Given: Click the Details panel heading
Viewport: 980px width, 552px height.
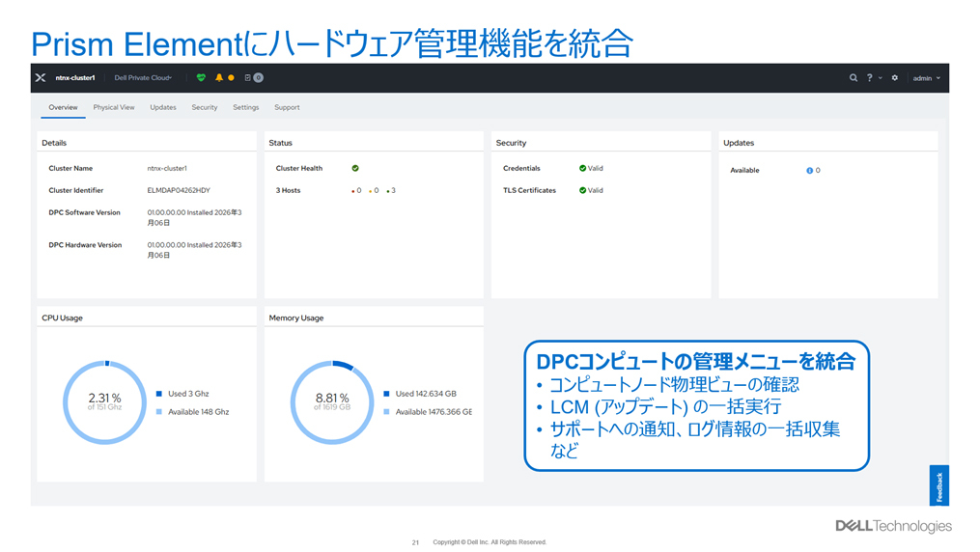Looking at the screenshot, I should click(54, 143).
